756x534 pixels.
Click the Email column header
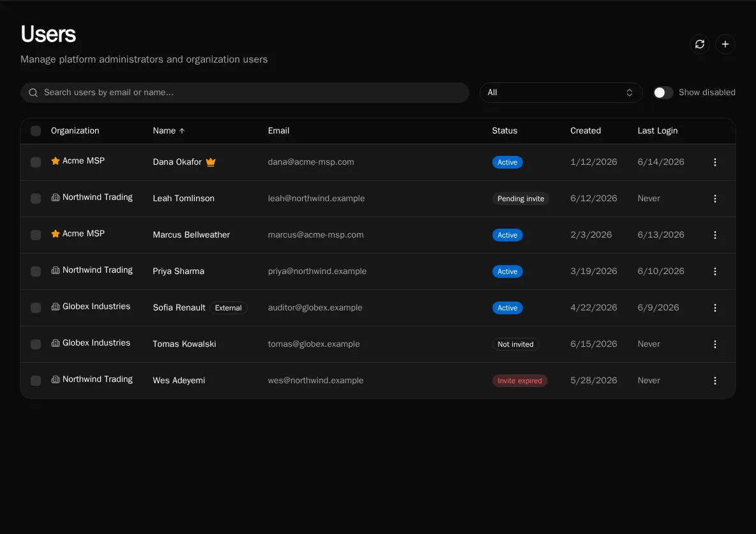pyautogui.click(x=278, y=131)
